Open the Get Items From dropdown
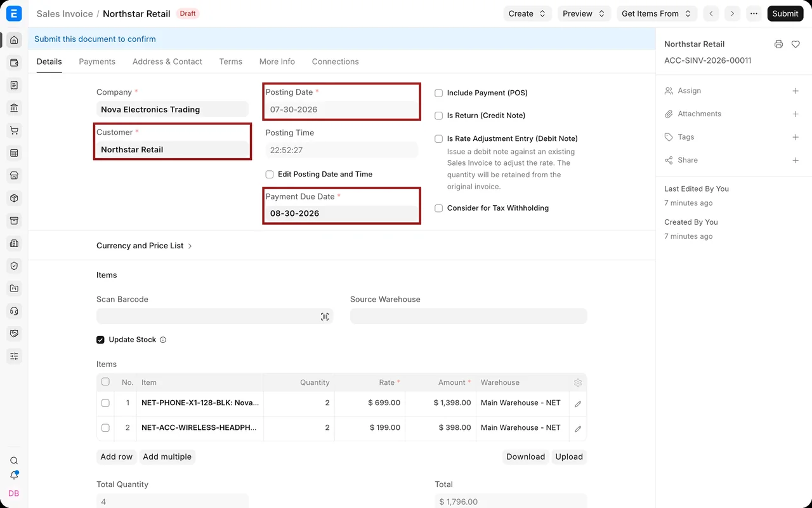 (657, 13)
